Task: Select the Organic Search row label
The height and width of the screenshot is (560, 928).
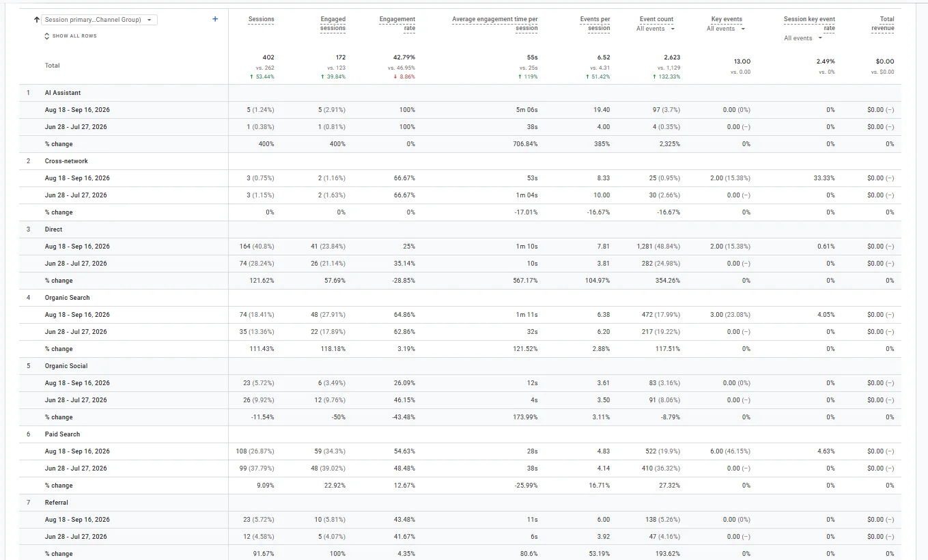Action: 67,298
